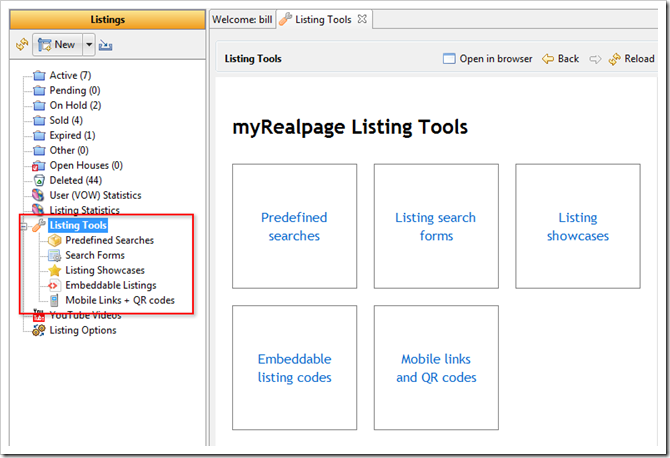670x458 pixels.
Task: Click the Open in browser window icon
Action: pyautogui.click(x=449, y=59)
